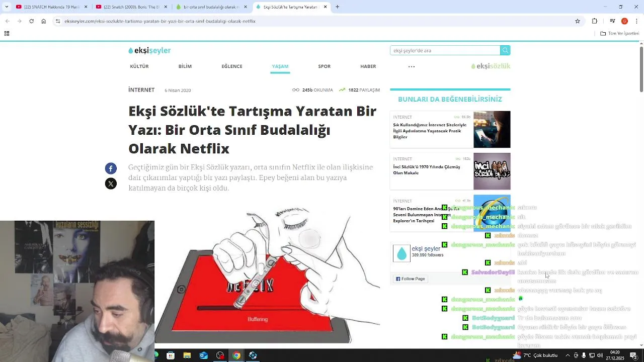Screen dimensions: 644x362
Task: Click the Ekşi Şeyler logo
Action: (x=149, y=50)
